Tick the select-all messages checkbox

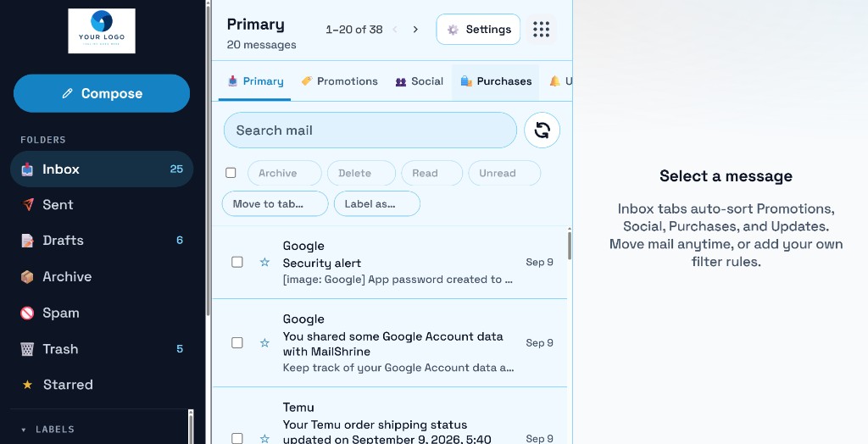[x=231, y=173]
